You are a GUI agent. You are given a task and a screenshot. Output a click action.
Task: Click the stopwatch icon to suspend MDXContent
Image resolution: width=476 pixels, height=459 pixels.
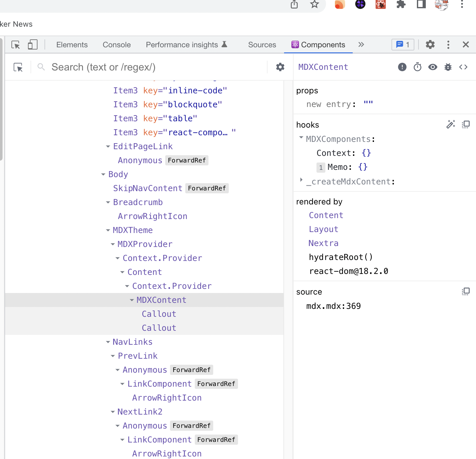tap(417, 67)
